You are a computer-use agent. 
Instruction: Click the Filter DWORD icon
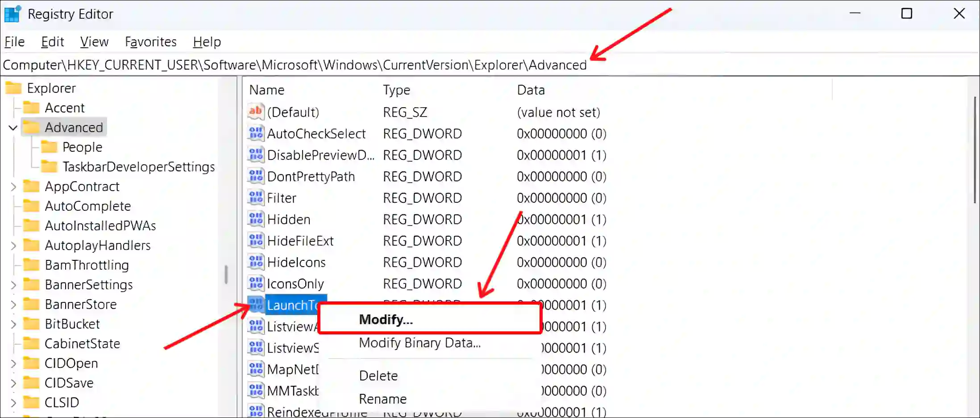click(256, 197)
